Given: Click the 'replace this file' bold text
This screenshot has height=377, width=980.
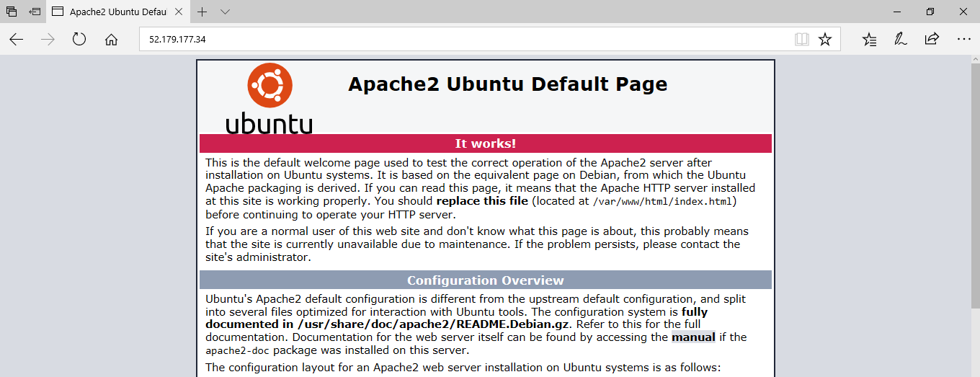Looking at the screenshot, I should click(482, 201).
